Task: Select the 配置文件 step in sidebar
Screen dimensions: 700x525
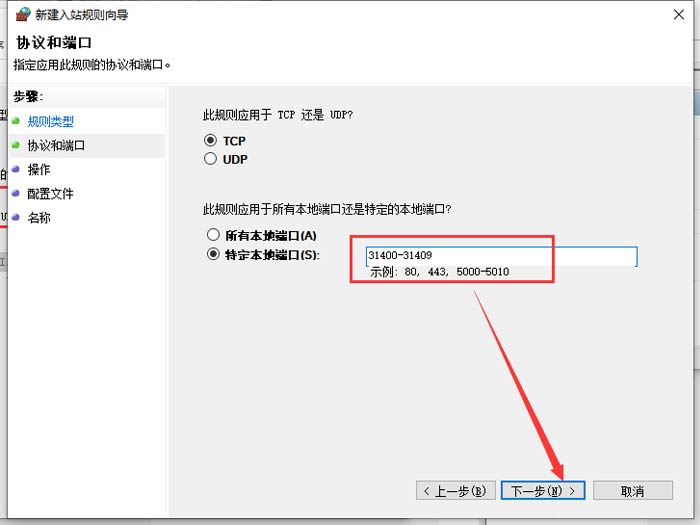Action: click(50, 194)
